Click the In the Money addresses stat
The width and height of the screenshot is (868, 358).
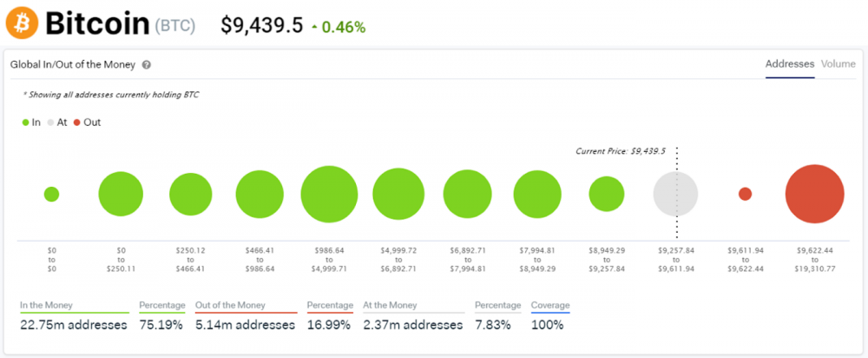[74, 324]
